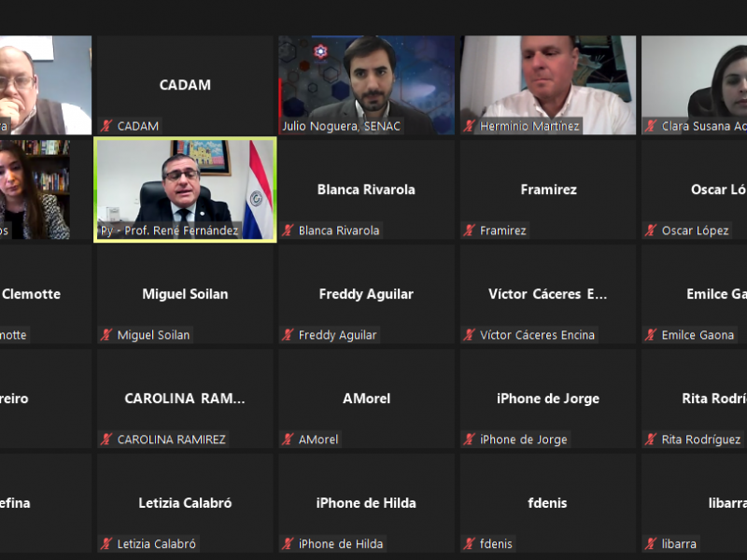Click iPhone de Jorge's muted mic icon
This screenshot has width=747, height=560.
point(470,440)
